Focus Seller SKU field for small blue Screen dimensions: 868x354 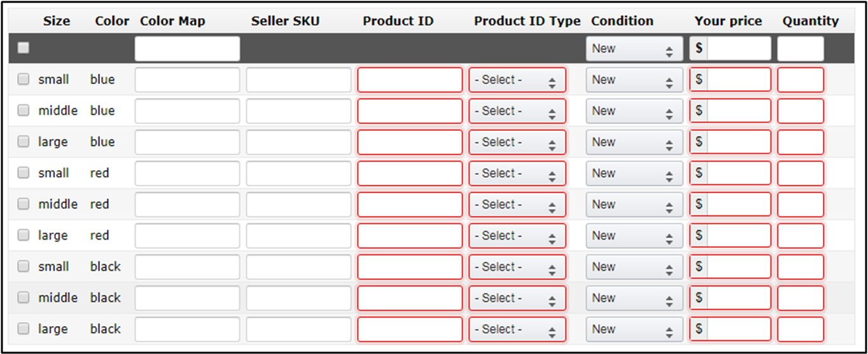point(298,80)
